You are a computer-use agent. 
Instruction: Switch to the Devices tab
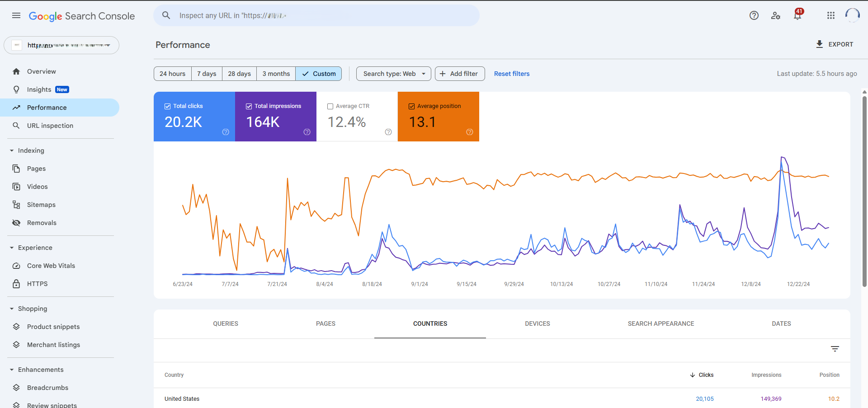click(x=537, y=324)
